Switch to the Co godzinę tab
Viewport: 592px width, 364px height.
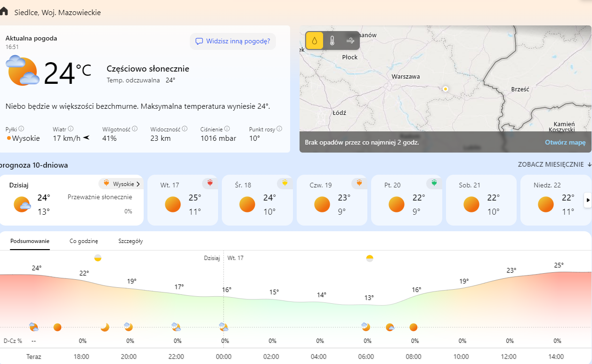pos(84,241)
